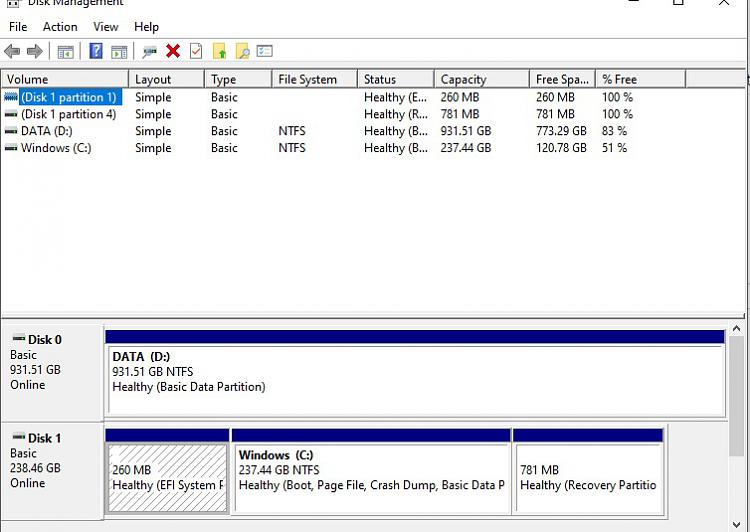Select the 260 MB EFI System partition block
The height and width of the screenshot is (532, 750).
(x=167, y=473)
